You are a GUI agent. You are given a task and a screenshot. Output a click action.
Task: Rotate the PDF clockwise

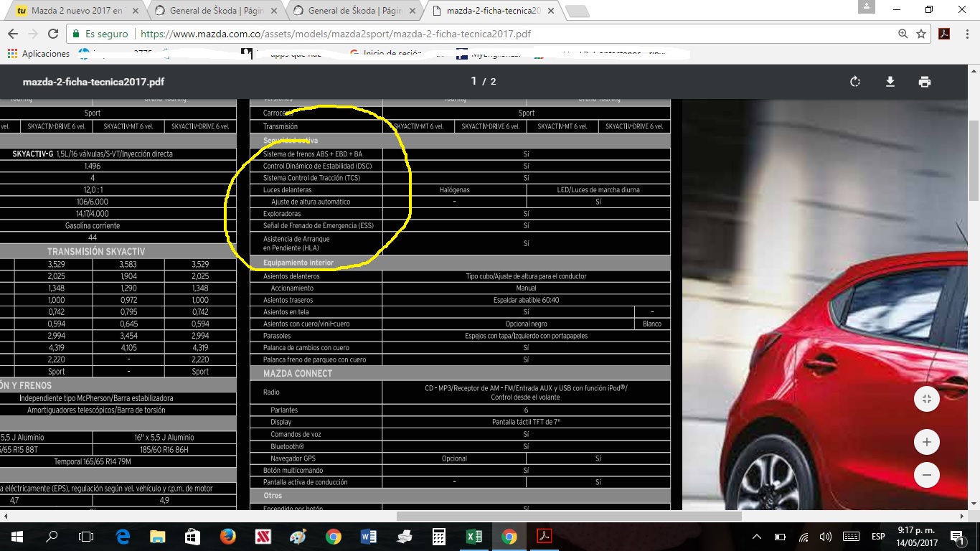[855, 82]
